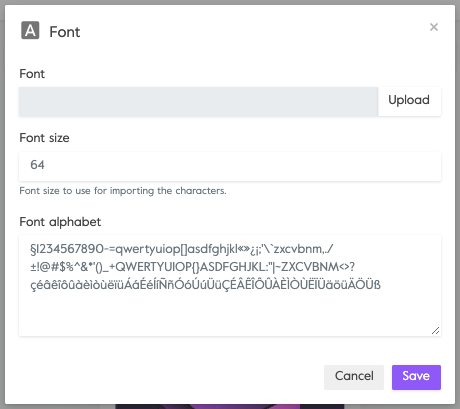Place cursor in the QWERTYUIOP uppercase line

[192, 267]
